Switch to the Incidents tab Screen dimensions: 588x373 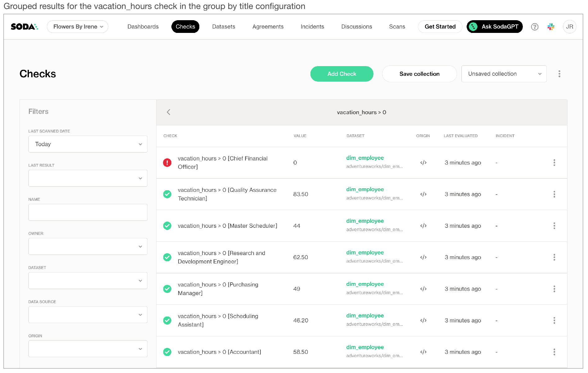[312, 27]
